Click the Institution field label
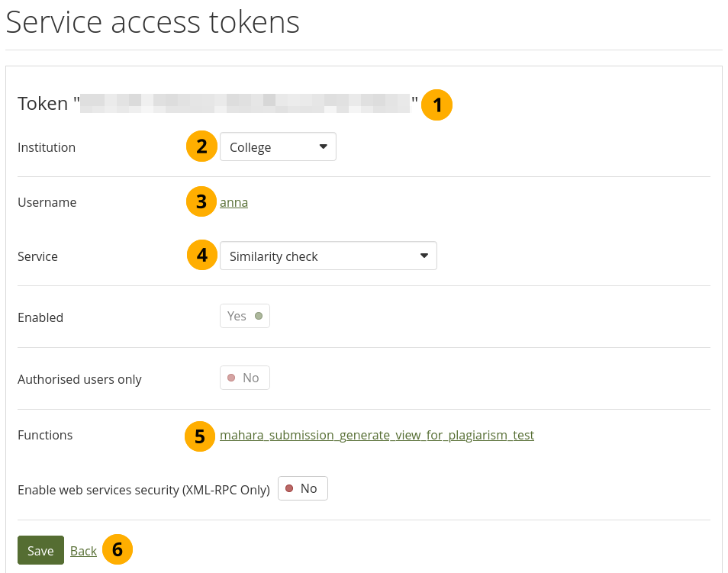The width and height of the screenshot is (728, 573). [x=47, y=147]
